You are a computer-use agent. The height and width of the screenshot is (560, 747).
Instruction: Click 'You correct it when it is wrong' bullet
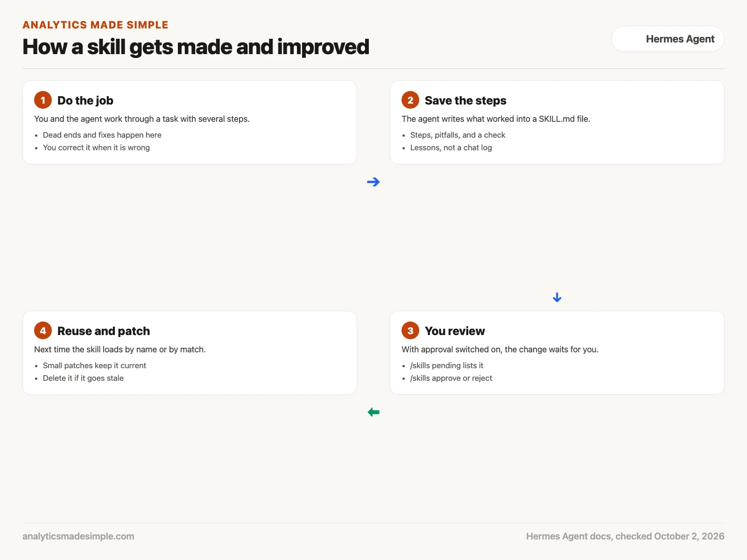click(96, 147)
